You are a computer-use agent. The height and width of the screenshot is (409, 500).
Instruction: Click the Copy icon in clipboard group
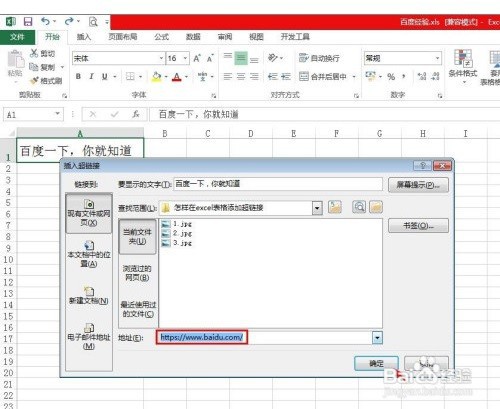click(34, 67)
